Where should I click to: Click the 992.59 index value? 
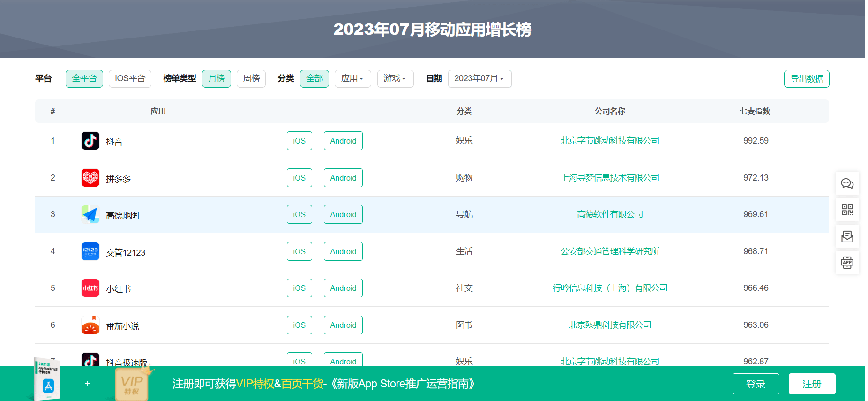(x=756, y=141)
